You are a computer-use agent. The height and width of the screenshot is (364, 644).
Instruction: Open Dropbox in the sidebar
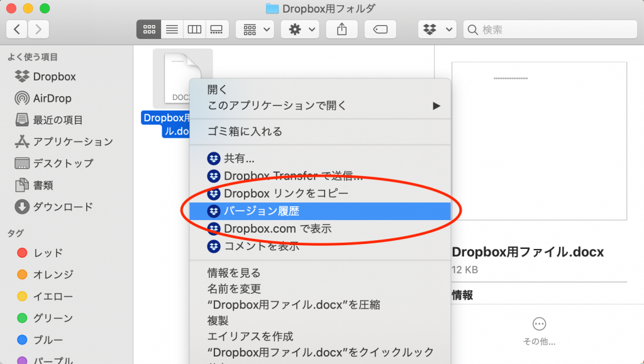tap(45, 76)
